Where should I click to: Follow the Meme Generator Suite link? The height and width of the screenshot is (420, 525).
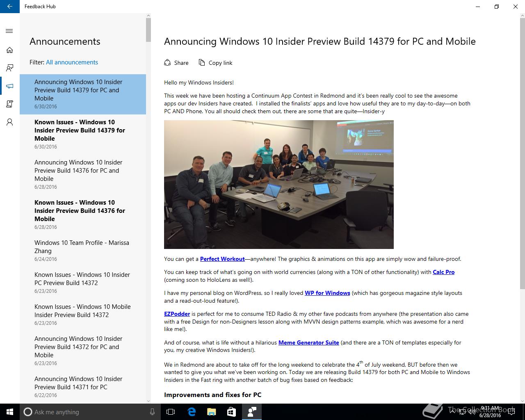(309, 342)
